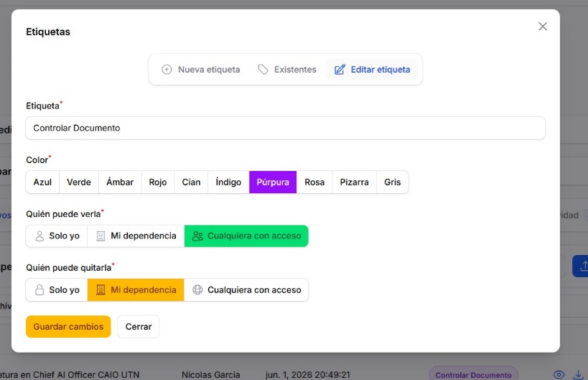Click the blue upload button behind the dialog
Viewport: 588px width, 380px height.
(580, 267)
